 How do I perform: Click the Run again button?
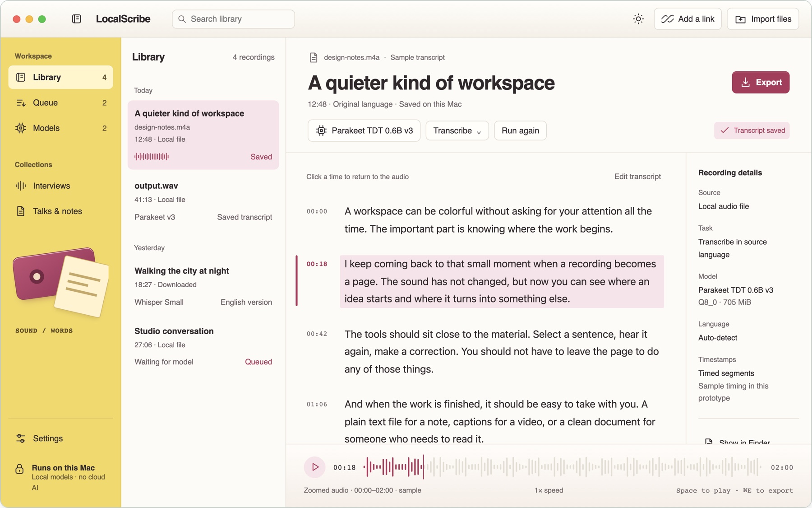[x=520, y=130]
